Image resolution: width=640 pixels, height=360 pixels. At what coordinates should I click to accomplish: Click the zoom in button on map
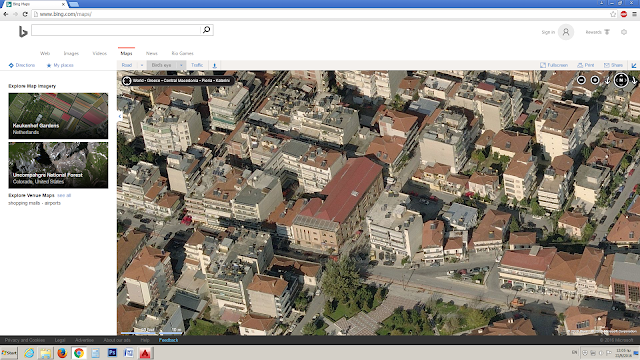pos(595,80)
